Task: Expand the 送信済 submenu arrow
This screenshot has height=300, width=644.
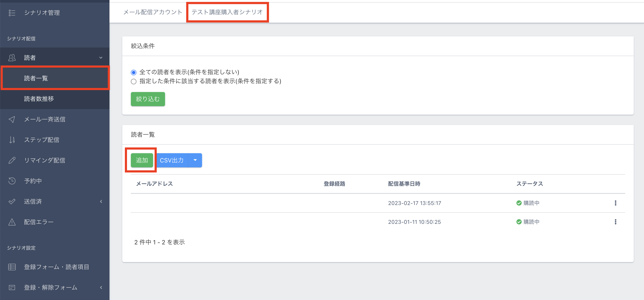Action: pos(101,201)
